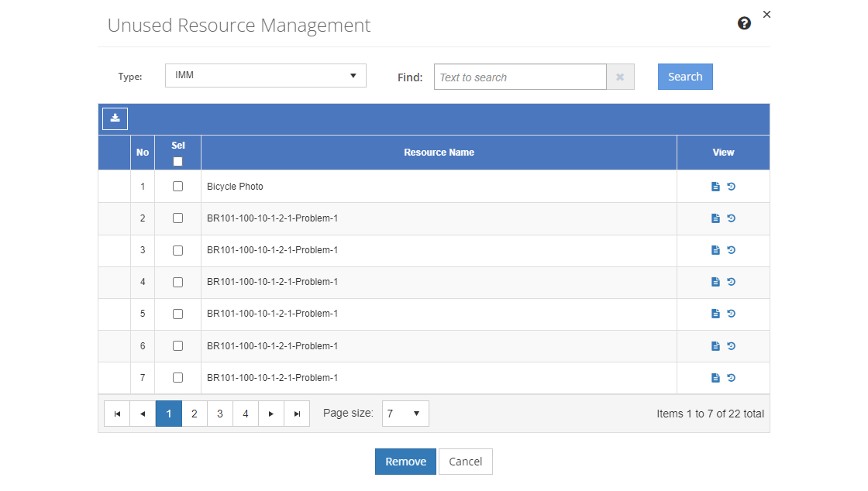
Task: Check the box for row 6
Action: point(177,346)
